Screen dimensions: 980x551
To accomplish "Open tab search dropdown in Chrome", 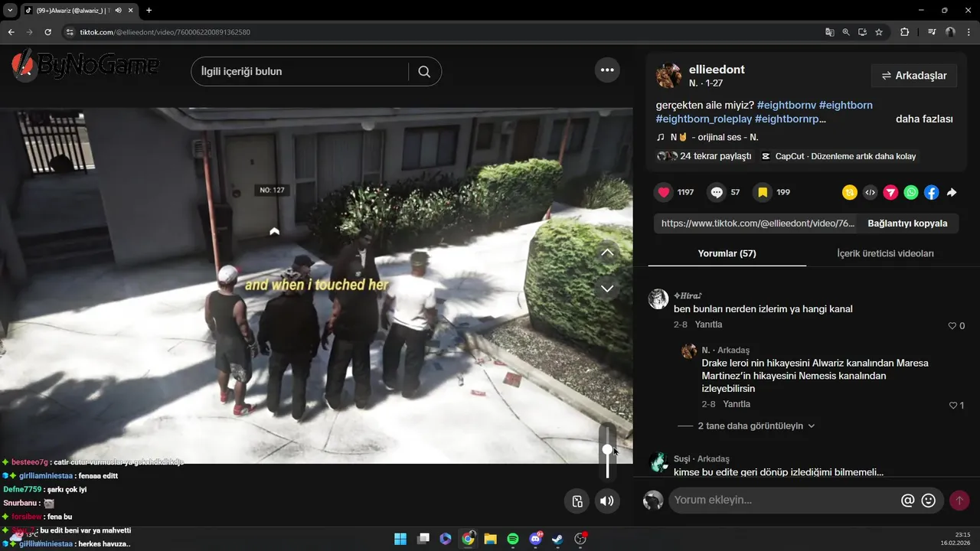I will click(10, 11).
